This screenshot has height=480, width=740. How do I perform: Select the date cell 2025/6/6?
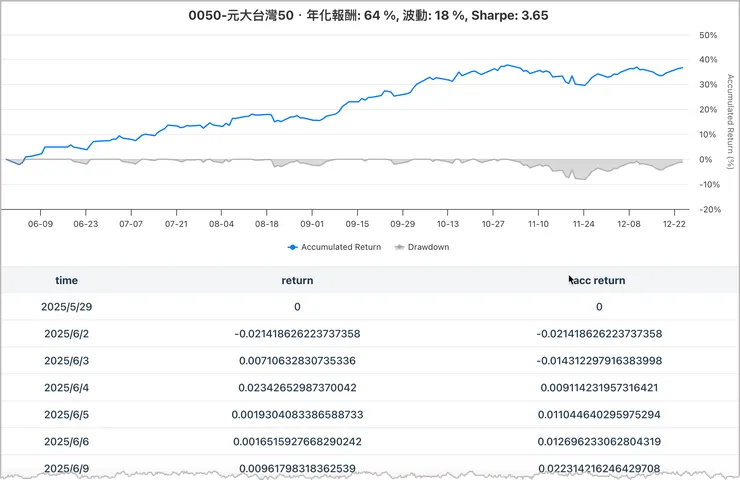pos(67,441)
